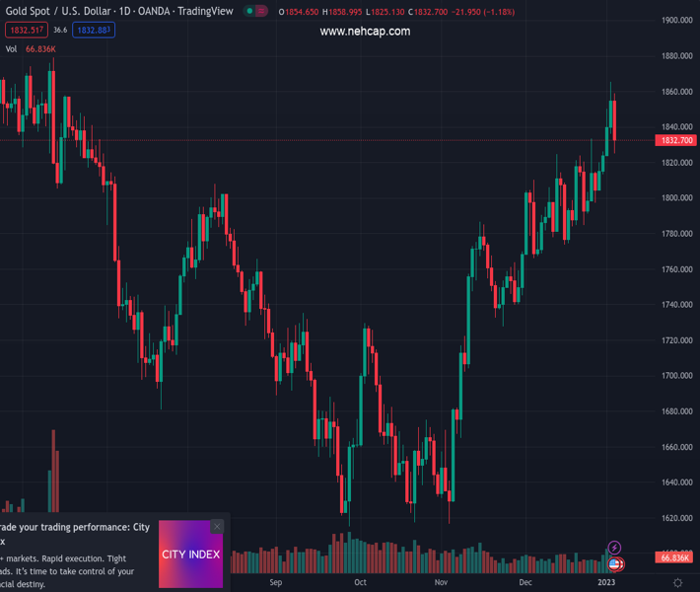Click the Dec label on time axis
This screenshot has height=592, width=700.
(x=524, y=582)
